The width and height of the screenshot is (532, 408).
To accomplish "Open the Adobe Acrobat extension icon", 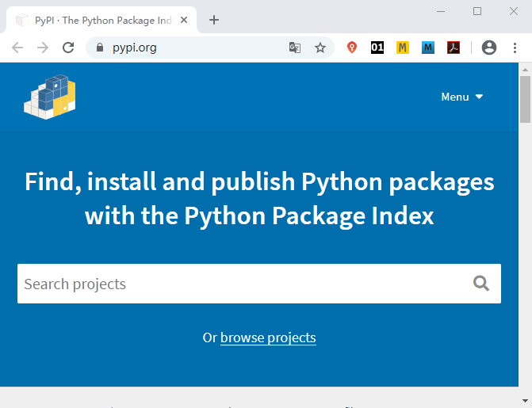I will [x=454, y=48].
